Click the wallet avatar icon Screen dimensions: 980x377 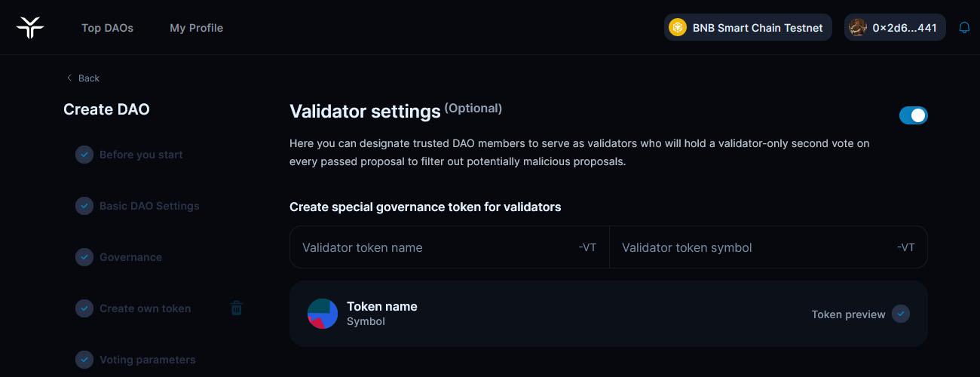tap(858, 28)
